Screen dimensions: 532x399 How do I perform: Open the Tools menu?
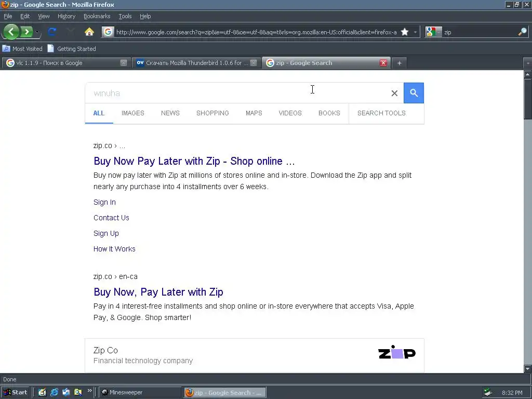click(125, 16)
